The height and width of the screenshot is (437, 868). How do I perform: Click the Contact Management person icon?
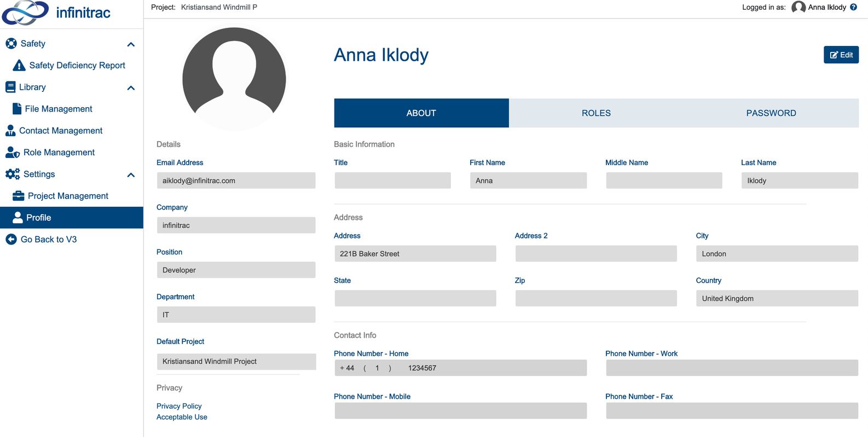coord(10,130)
